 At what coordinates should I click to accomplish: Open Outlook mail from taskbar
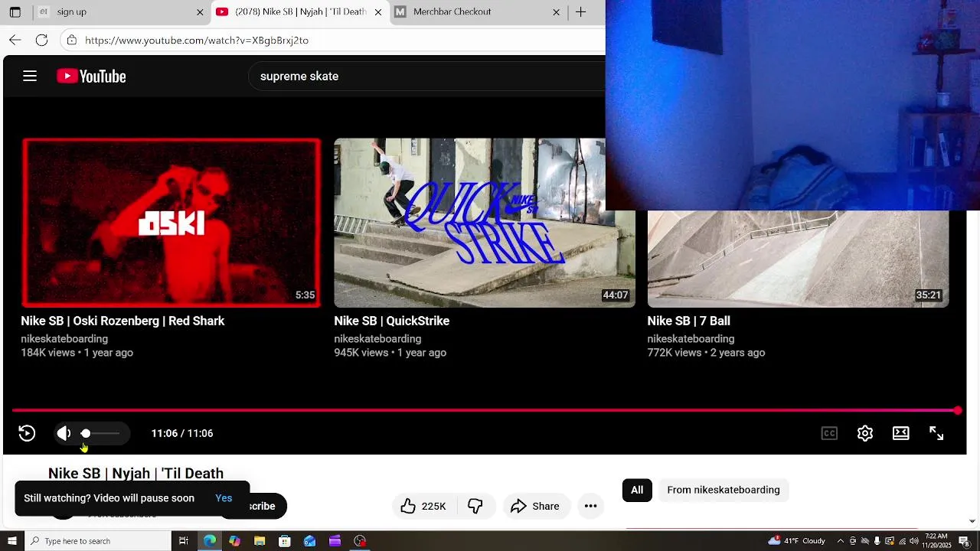click(310, 541)
